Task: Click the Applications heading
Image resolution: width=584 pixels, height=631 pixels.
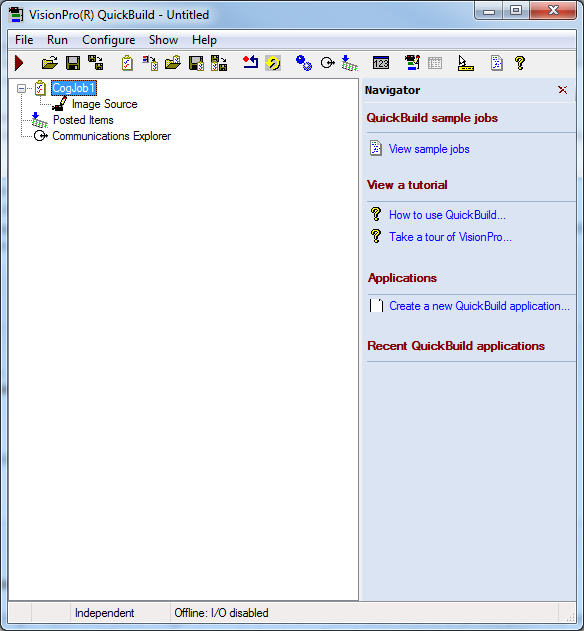Action: (402, 278)
